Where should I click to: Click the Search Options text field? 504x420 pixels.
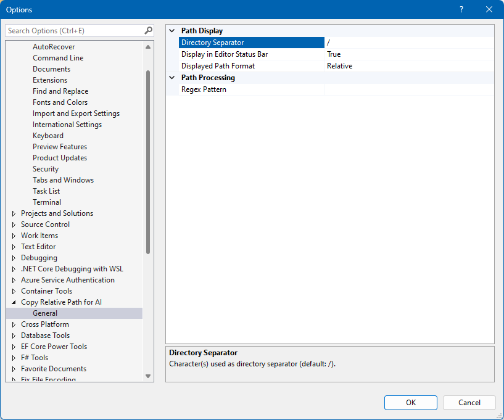pyautogui.click(x=74, y=30)
